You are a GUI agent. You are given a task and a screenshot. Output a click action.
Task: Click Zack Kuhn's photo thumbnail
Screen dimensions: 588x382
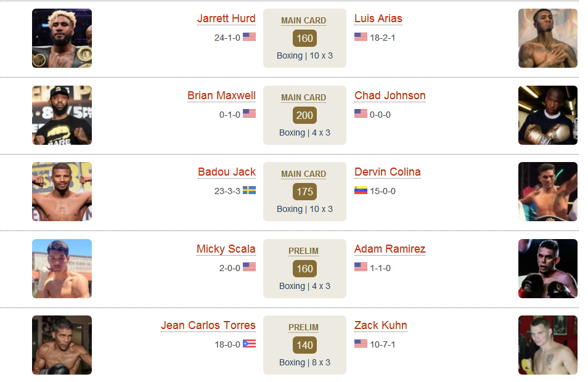click(x=547, y=345)
